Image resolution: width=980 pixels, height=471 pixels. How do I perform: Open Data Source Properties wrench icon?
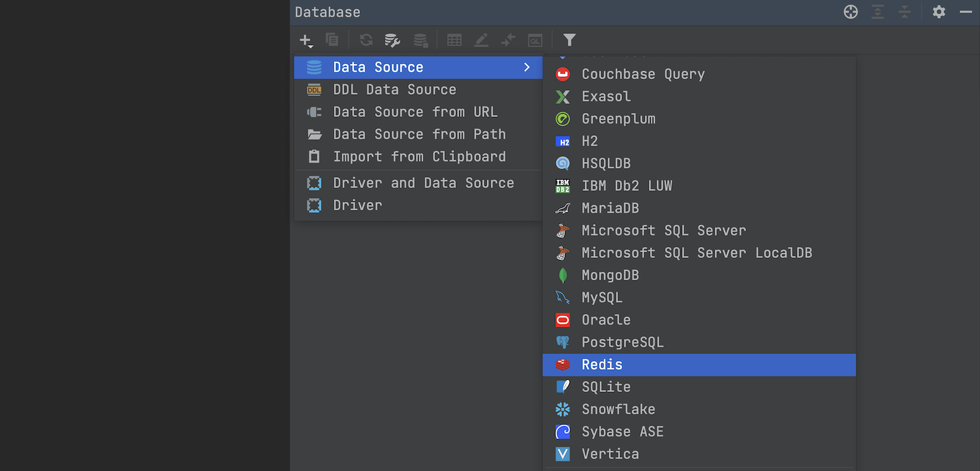point(392,41)
